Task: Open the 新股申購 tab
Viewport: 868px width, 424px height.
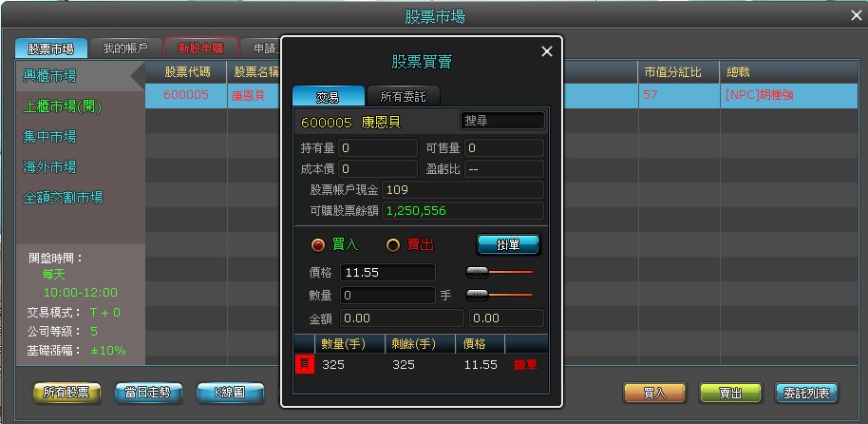Action: (200, 48)
